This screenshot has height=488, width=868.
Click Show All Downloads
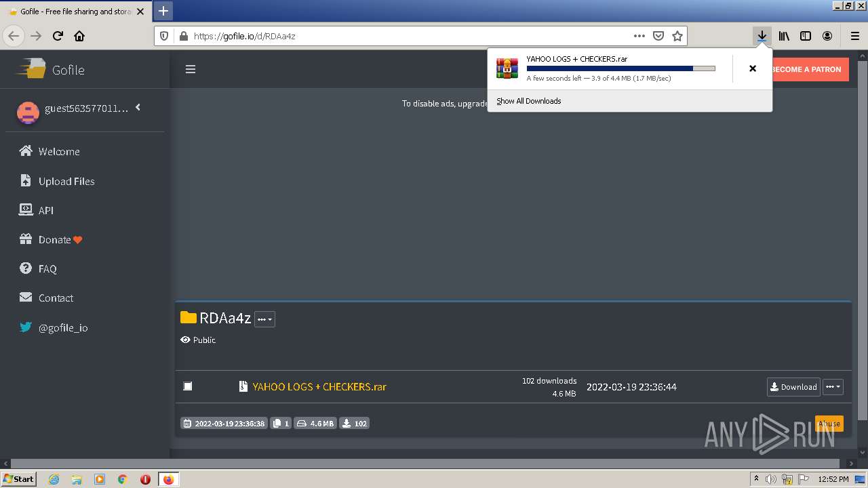click(529, 101)
